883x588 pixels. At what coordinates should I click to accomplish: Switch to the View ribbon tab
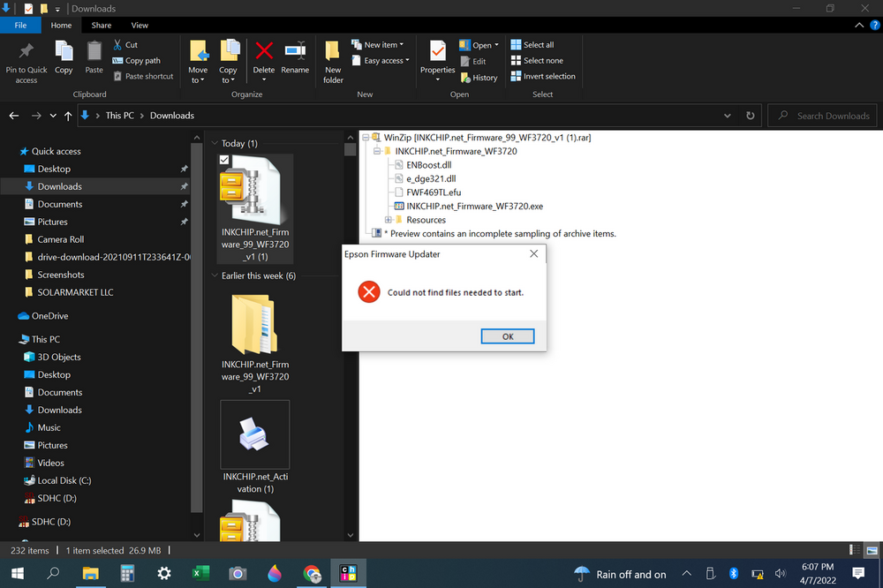click(140, 25)
